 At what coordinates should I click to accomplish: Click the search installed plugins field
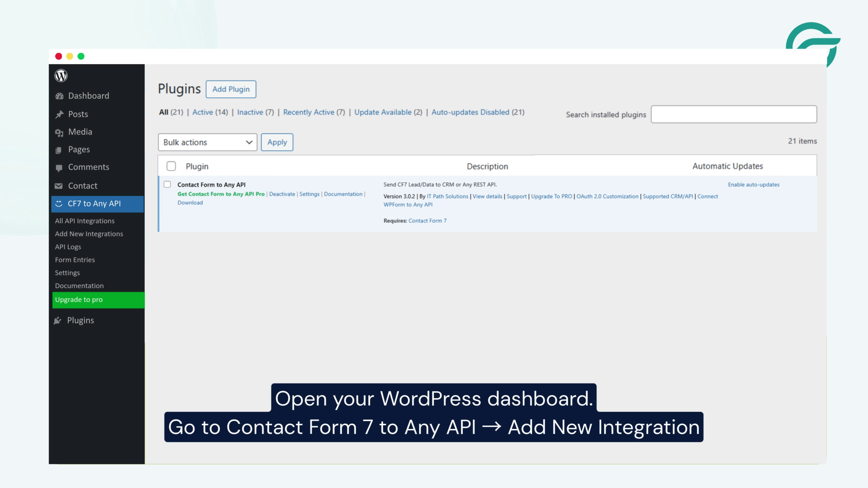tap(734, 114)
